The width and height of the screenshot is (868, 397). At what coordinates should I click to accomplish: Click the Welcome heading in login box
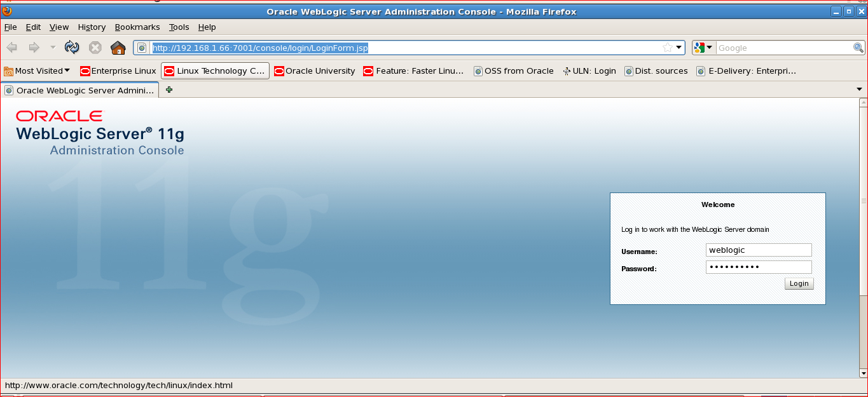tap(718, 205)
